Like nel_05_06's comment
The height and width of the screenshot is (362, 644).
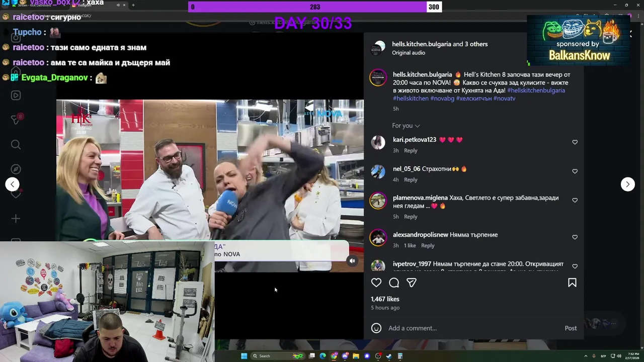pos(575,171)
